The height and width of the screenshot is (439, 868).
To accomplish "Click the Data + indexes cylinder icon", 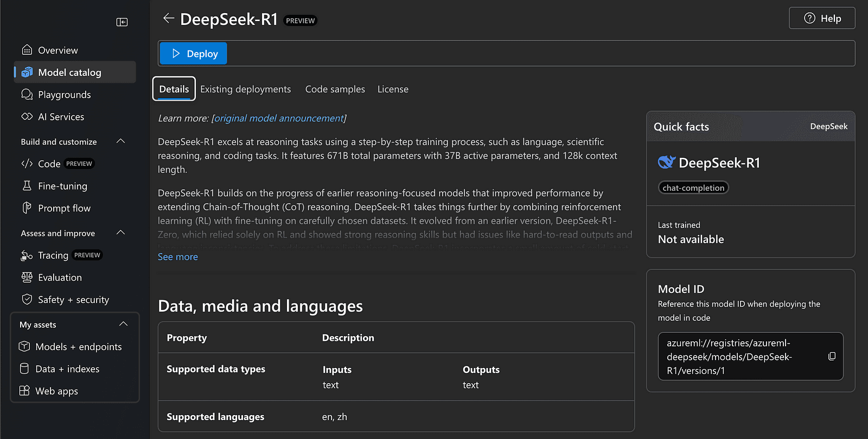I will click(24, 369).
